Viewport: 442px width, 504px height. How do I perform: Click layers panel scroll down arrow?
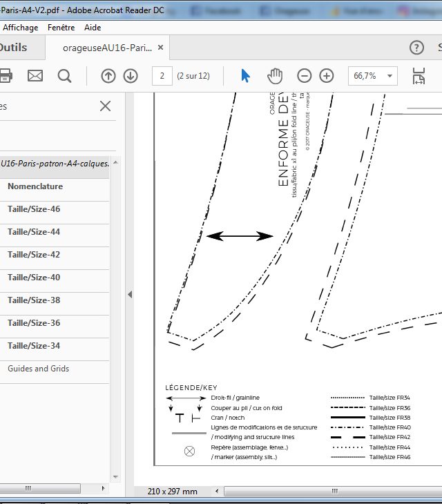pyautogui.click(x=115, y=477)
